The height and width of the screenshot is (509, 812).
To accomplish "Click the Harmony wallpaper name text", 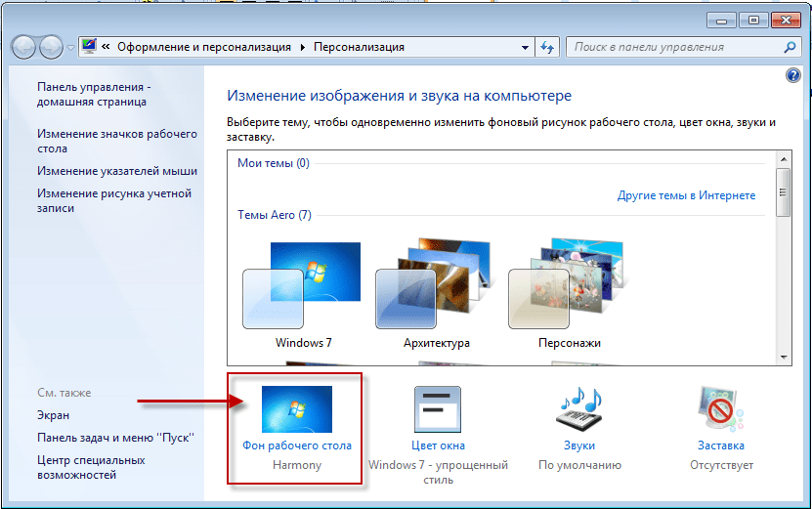I will coord(297,465).
